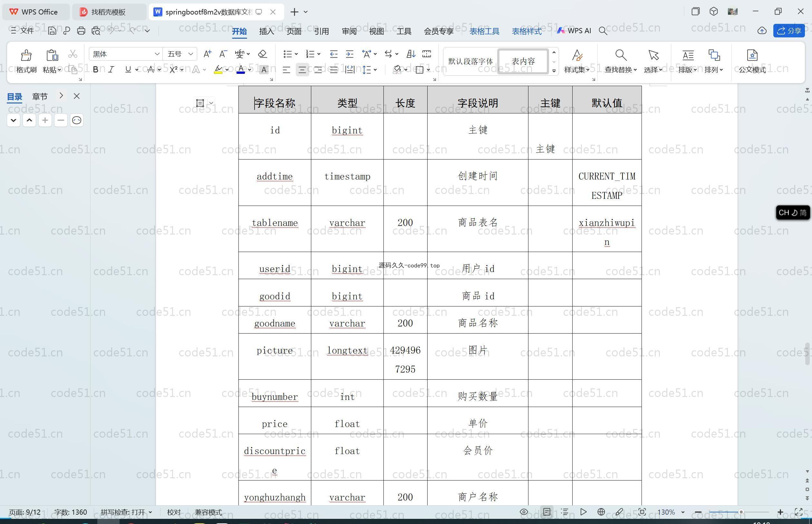Select the 表内容 style

pos(523,61)
